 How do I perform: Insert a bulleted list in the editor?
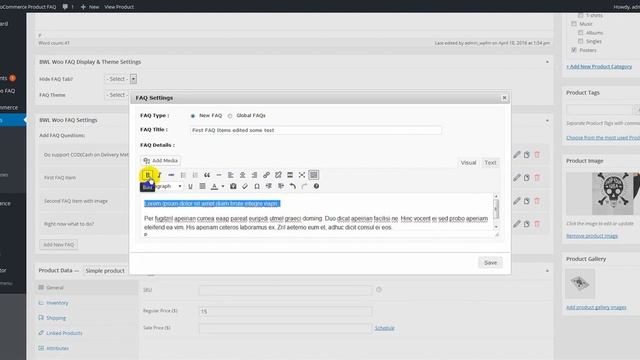pyautogui.click(x=183, y=175)
